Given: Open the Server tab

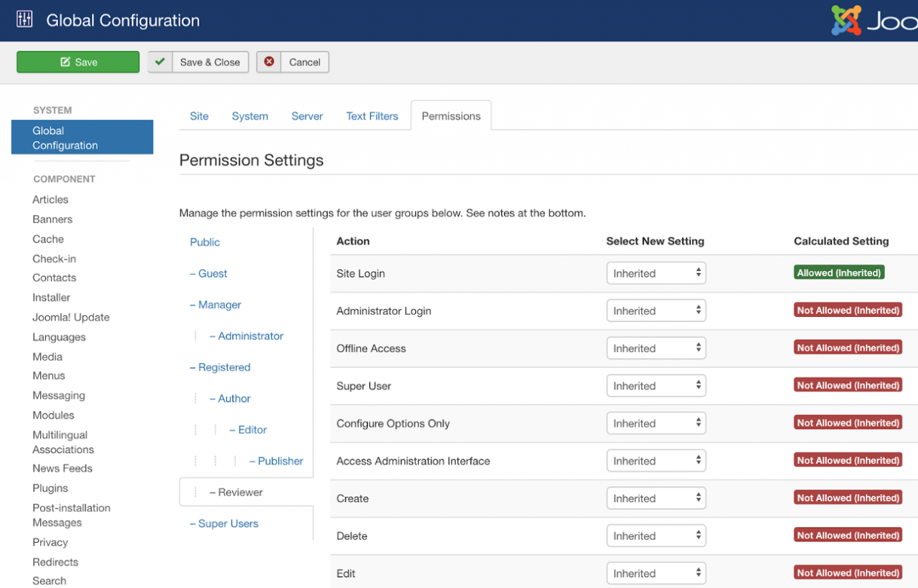Looking at the screenshot, I should pos(307,116).
